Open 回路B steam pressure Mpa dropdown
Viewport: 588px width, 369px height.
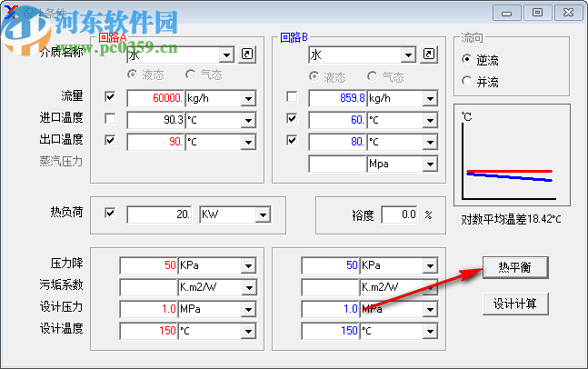point(430,164)
